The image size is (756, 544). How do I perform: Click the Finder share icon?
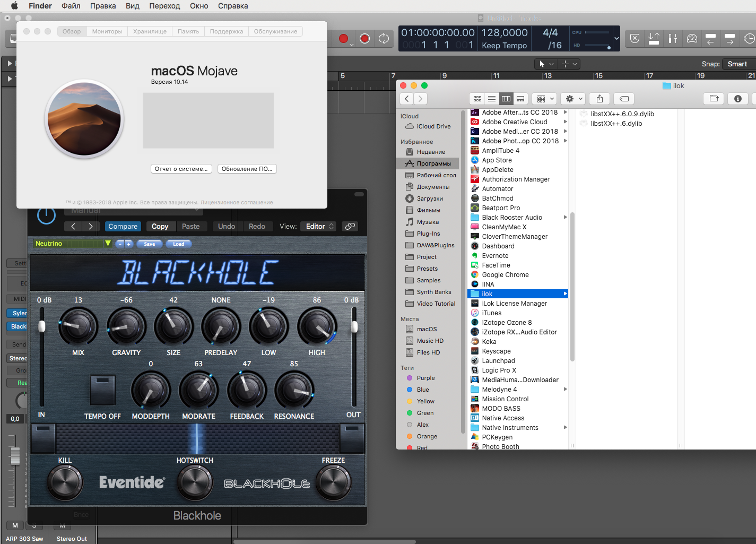click(599, 99)
